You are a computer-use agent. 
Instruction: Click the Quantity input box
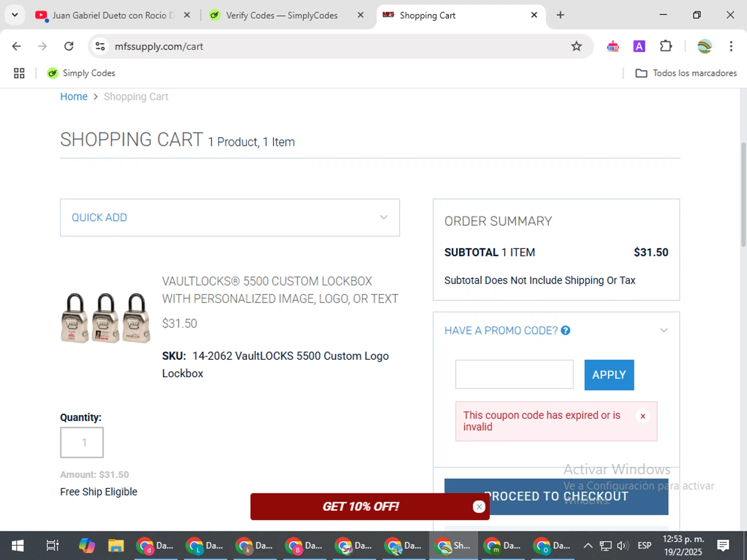pos(82,443)
